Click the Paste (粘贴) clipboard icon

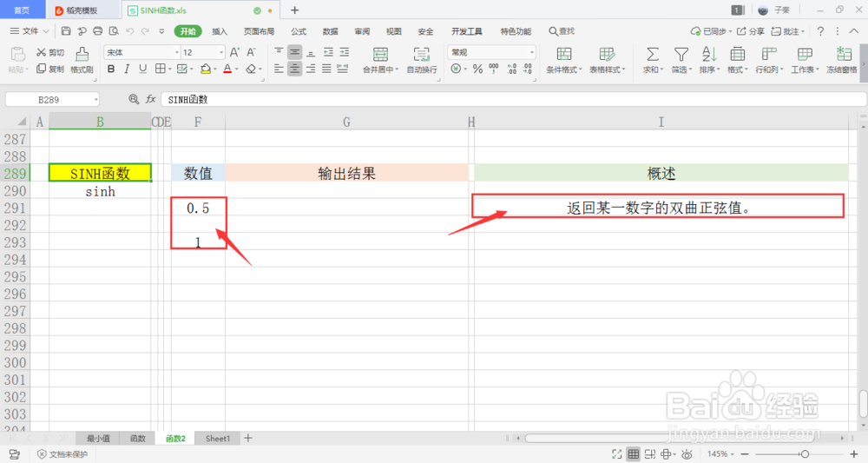(17, 54)
